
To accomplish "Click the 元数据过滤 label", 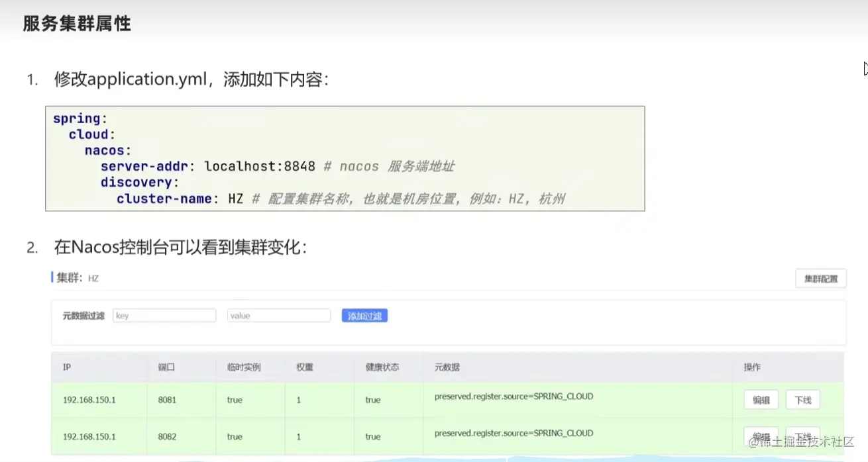I will (x=83, y=316).
